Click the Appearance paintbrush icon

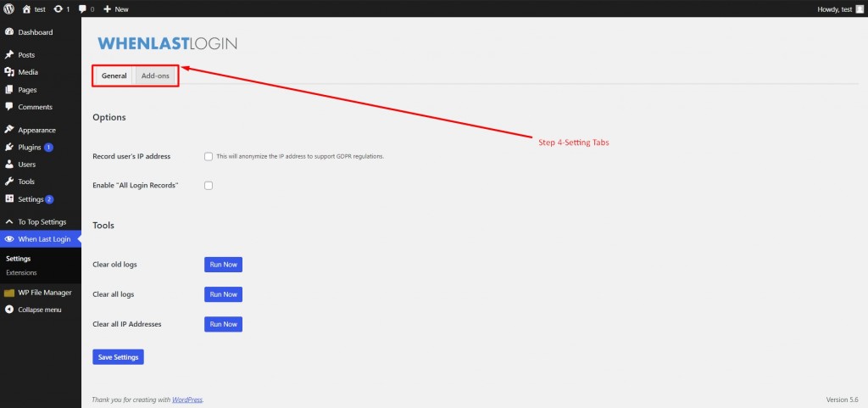coord(8,130)
